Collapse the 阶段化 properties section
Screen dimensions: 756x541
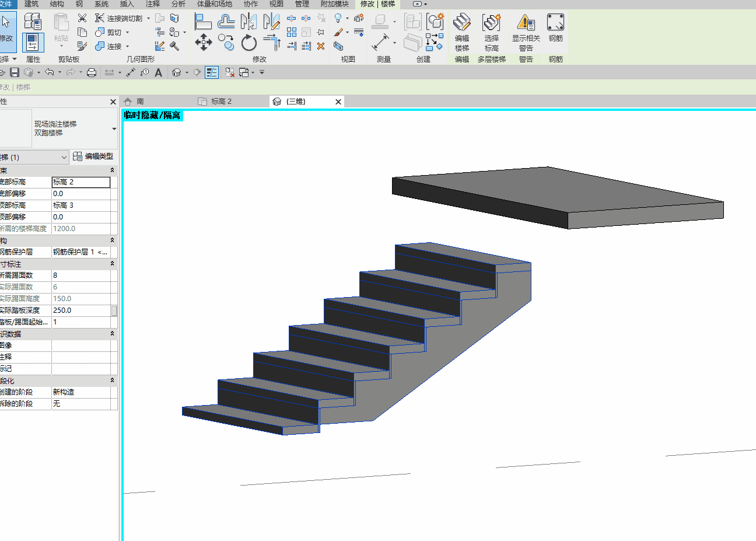113,381
